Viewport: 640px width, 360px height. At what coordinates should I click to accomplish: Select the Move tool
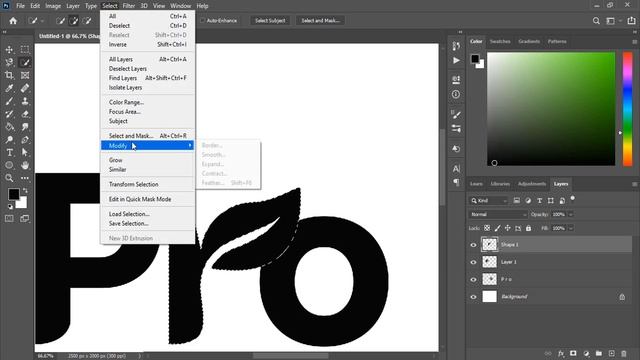click(9, 49)
